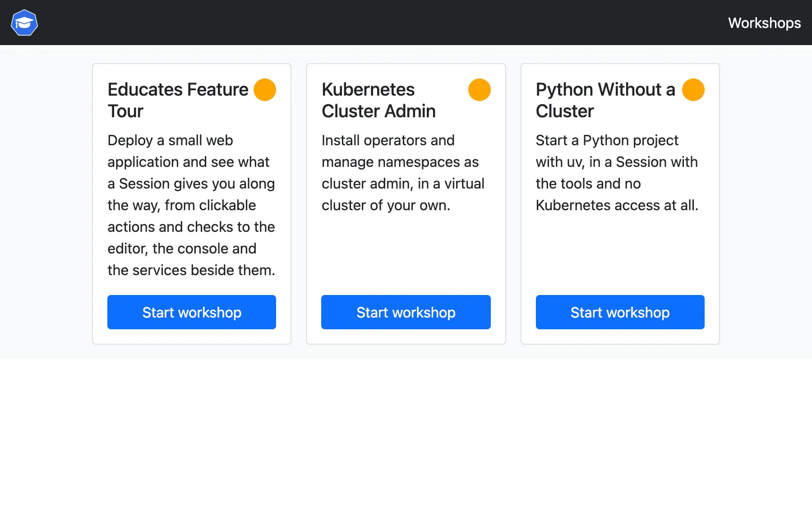Viewport: 812px width, 507px height.
Task: Click description starting 'Install operators and'
Action: click(403, 173)
